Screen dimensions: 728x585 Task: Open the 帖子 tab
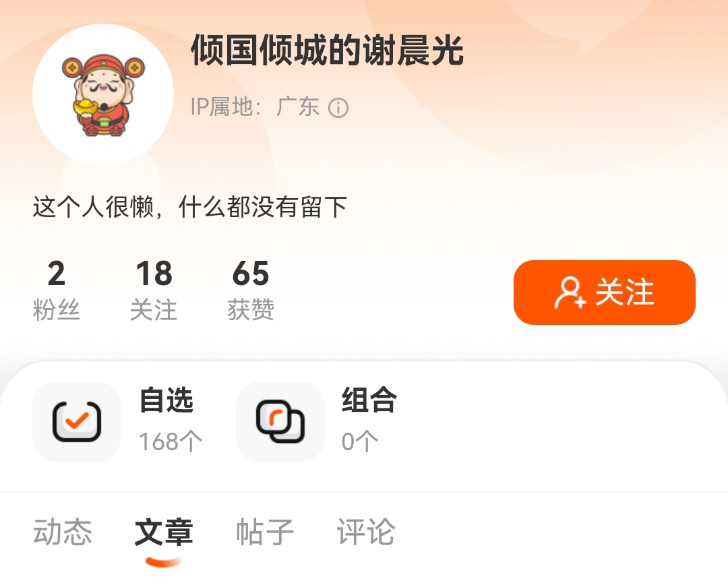[x=265, y=532]
